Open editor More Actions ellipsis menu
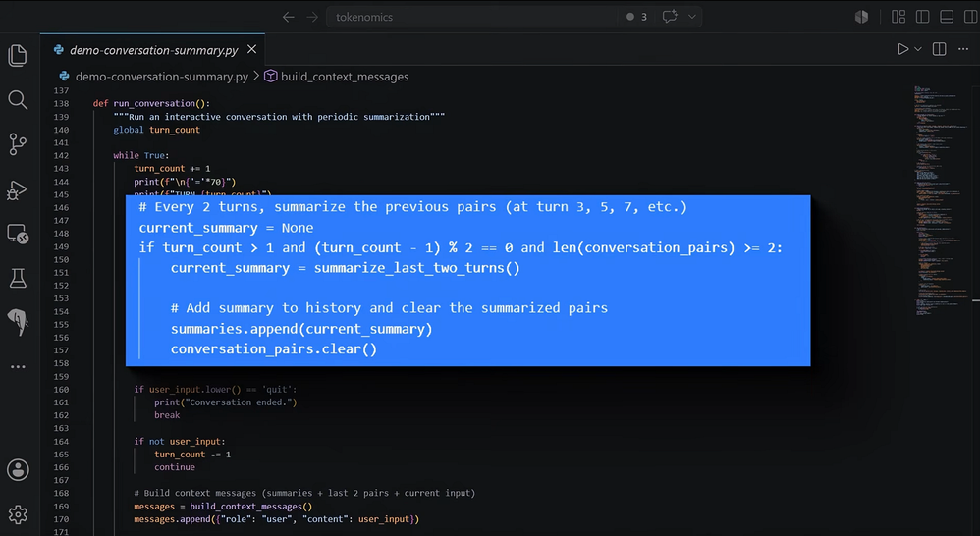Viewport: 980px width, 536px height. point(963,49)
